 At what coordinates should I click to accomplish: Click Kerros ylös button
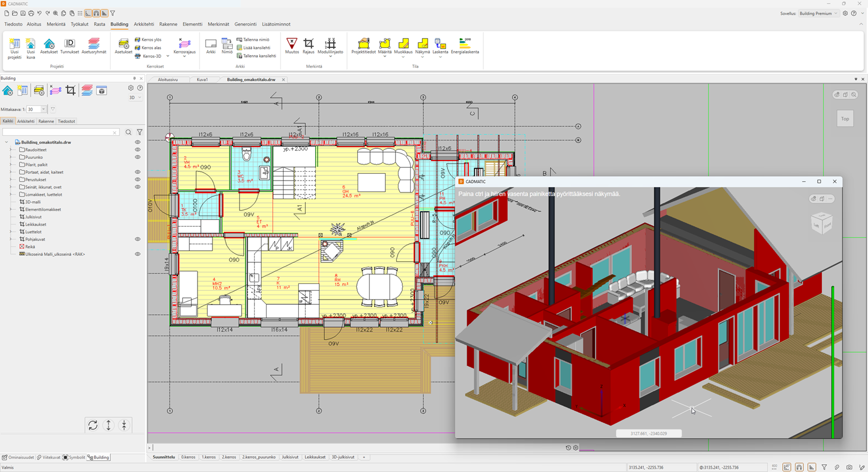pyautogui.click(x=148, y=40)
